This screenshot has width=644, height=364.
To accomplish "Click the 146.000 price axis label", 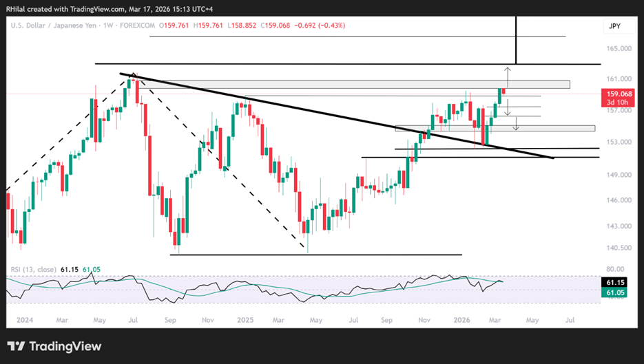I will [619, 200].
